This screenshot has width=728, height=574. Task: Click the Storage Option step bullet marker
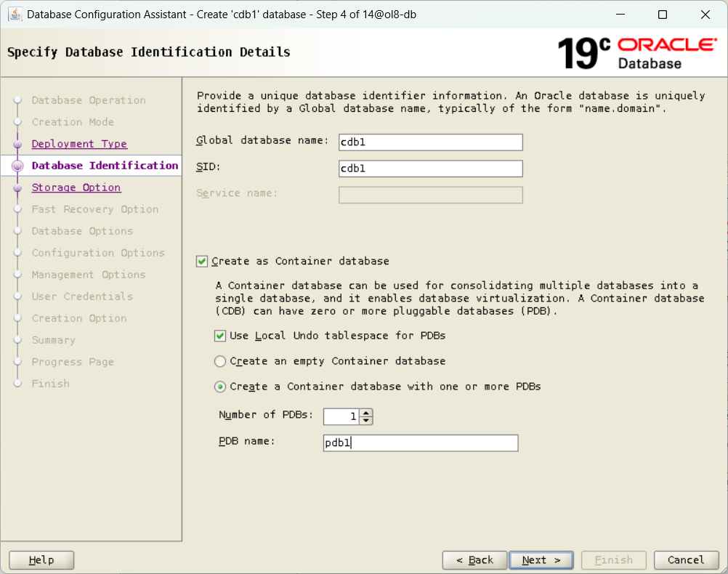17,187
